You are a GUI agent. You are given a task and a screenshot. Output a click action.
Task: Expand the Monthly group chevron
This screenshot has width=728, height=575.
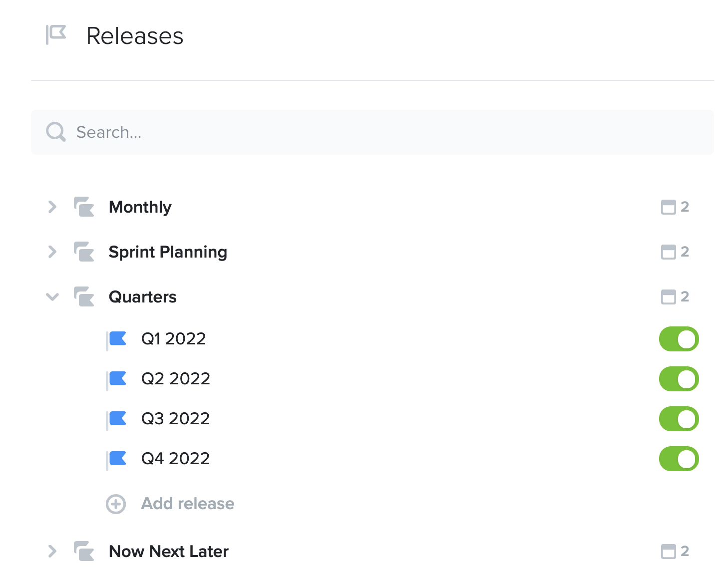tap(52, 207)
